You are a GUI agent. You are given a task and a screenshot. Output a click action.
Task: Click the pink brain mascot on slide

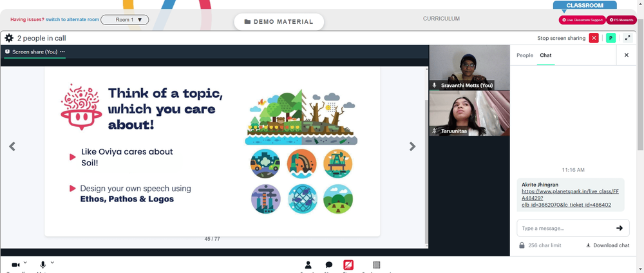coord(81,106)
